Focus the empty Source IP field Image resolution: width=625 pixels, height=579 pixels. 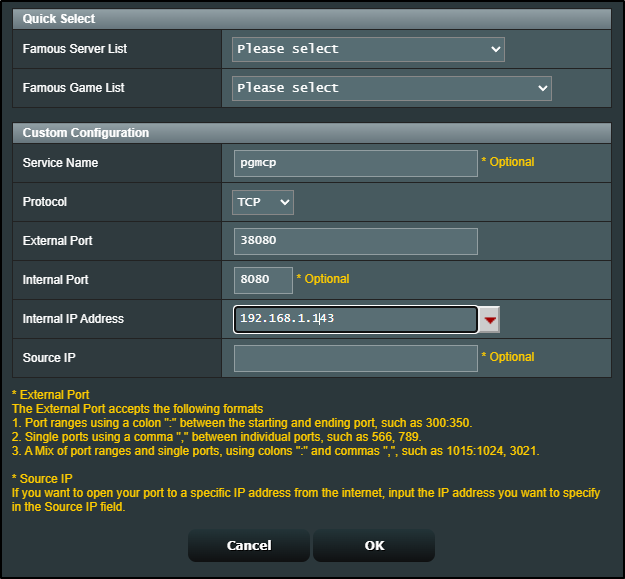pyautogui.click(x=355, y=358)
